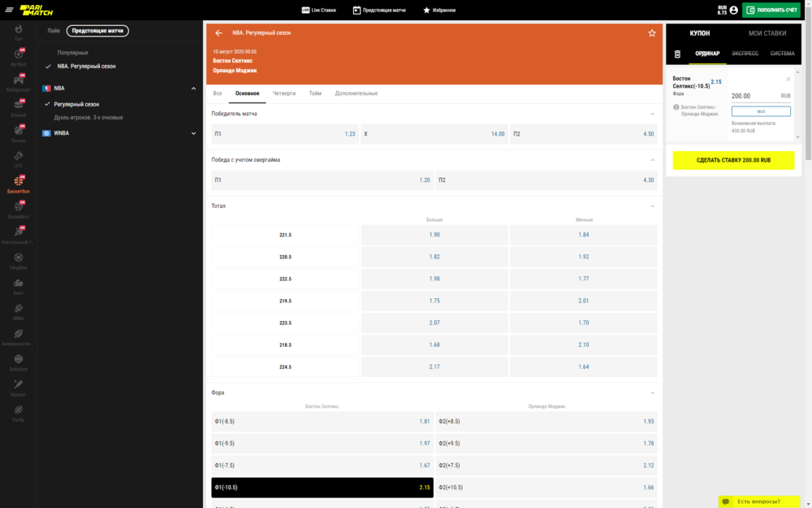Viewport: 812px width, 508px height.
Task: Open the Киберспорт section in sidebar
Action: point(18,83)
